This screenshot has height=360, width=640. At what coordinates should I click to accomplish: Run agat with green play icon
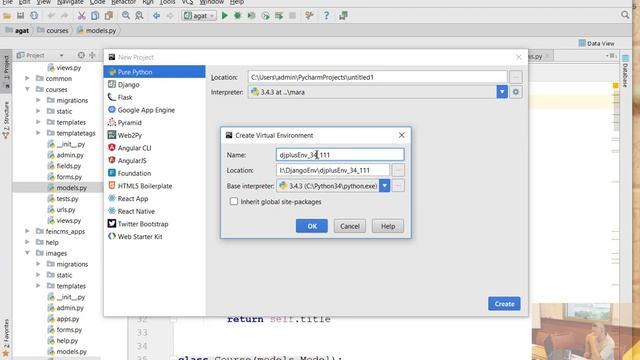click(x=224, y=16)
